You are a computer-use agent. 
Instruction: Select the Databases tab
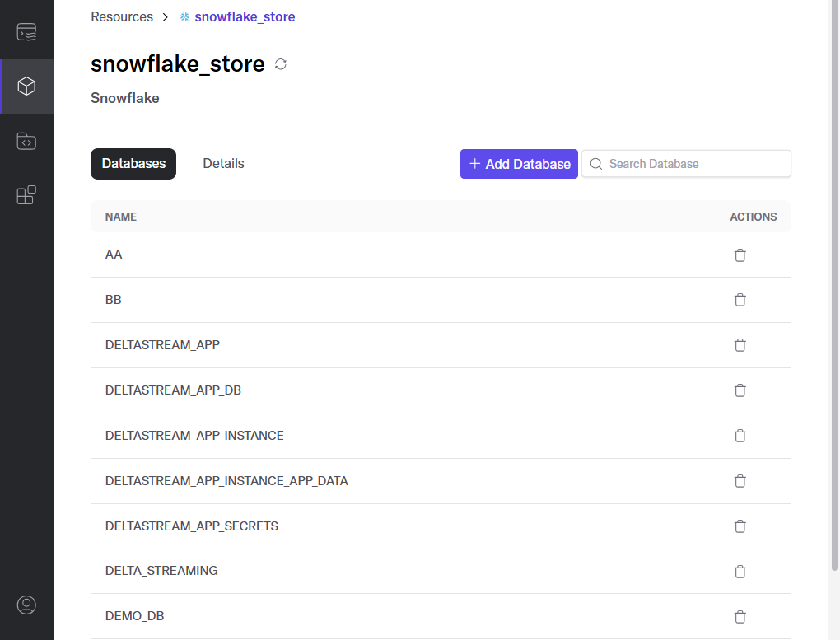133,163
